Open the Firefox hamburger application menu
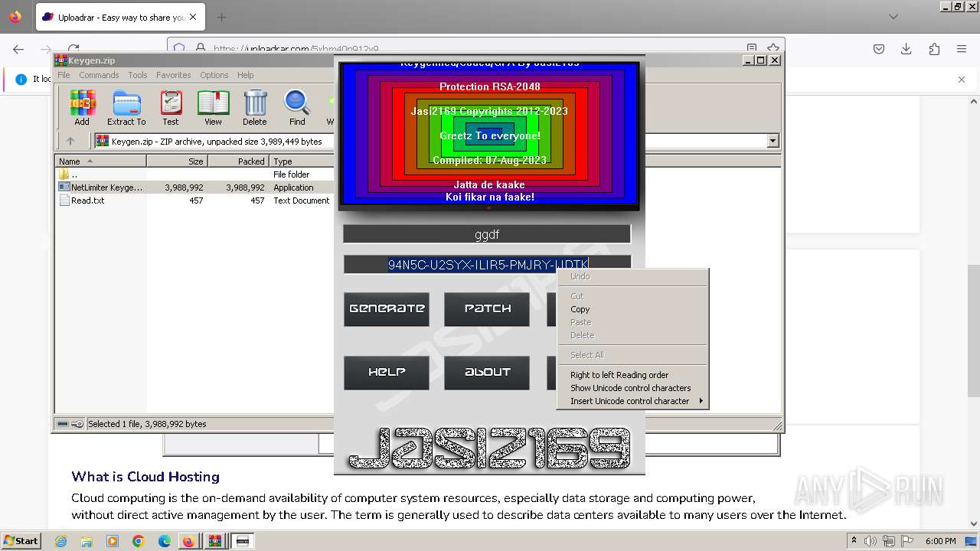 962,49
